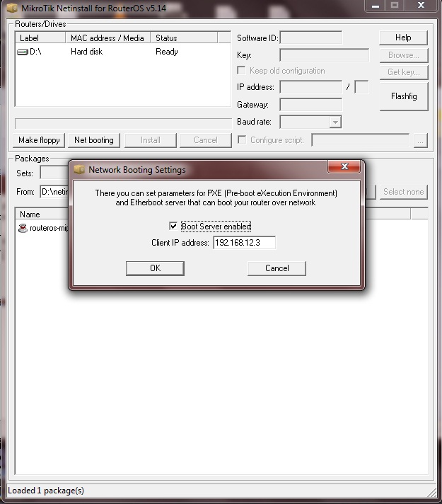Click the Select none button
Viewport: 442px width, 504px height.
[403, 192]
